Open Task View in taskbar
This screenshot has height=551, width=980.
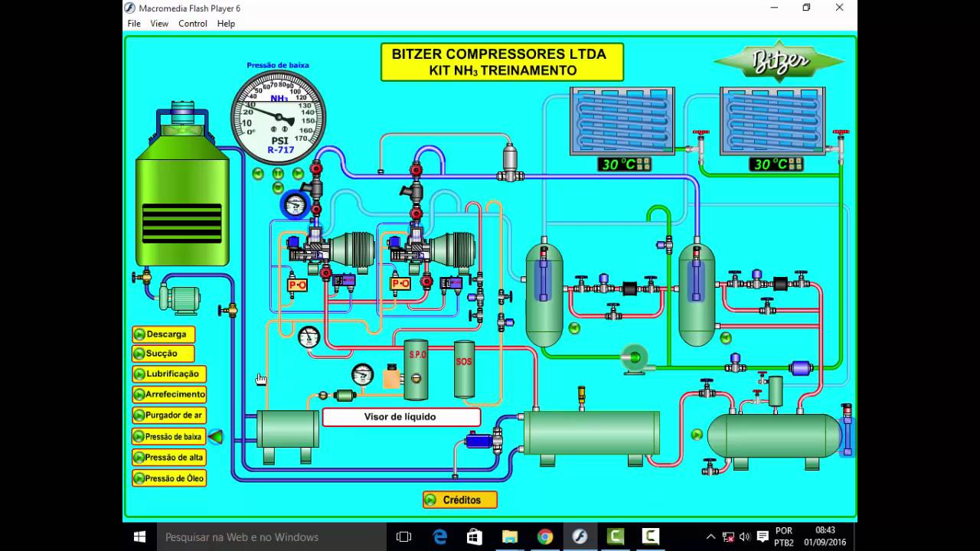coord(403,537)
